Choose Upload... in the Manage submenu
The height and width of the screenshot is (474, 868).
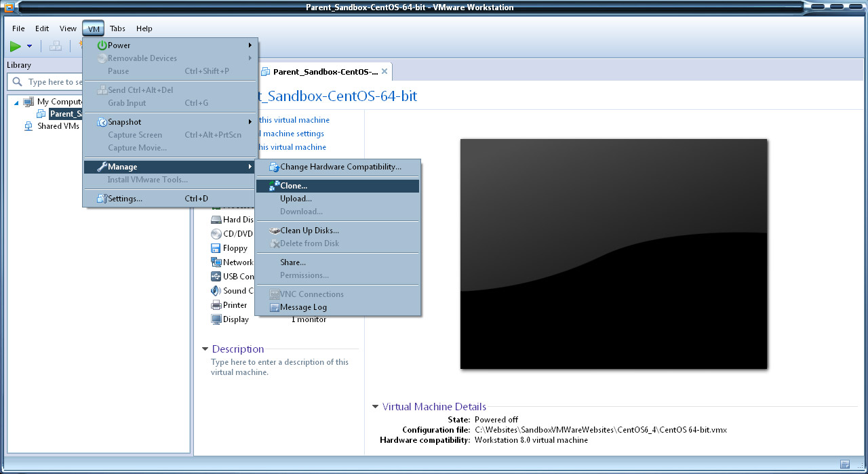point(338,199)
